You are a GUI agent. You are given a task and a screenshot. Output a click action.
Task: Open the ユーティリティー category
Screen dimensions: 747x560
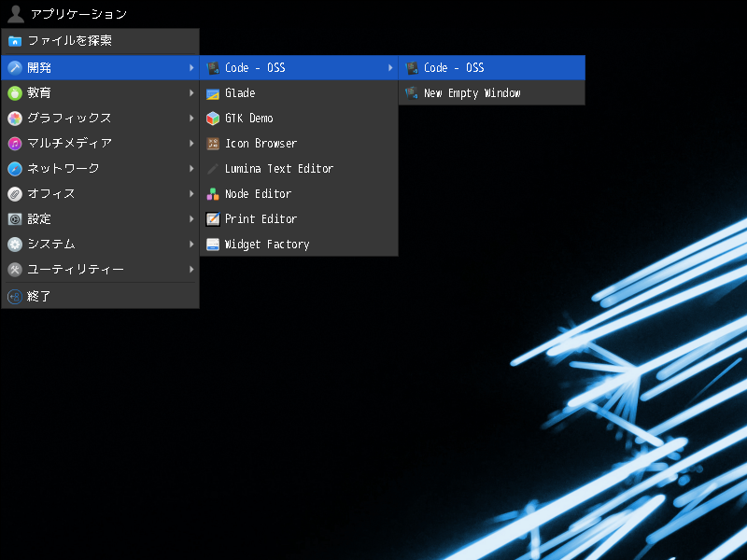point(100,270)
